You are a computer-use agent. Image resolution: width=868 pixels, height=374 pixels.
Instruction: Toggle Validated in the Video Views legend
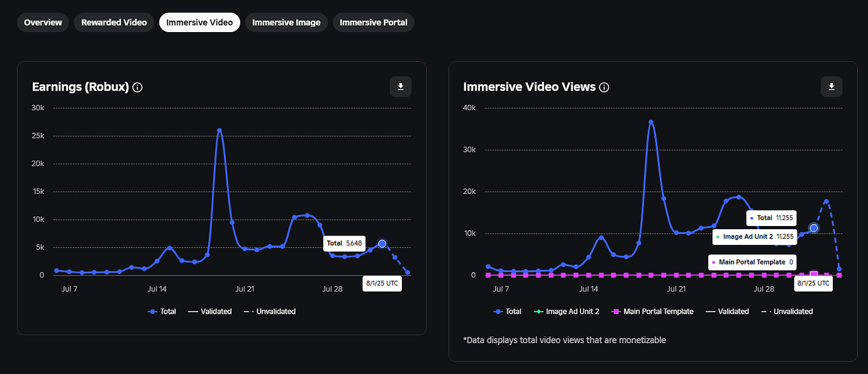click(727, 312)
